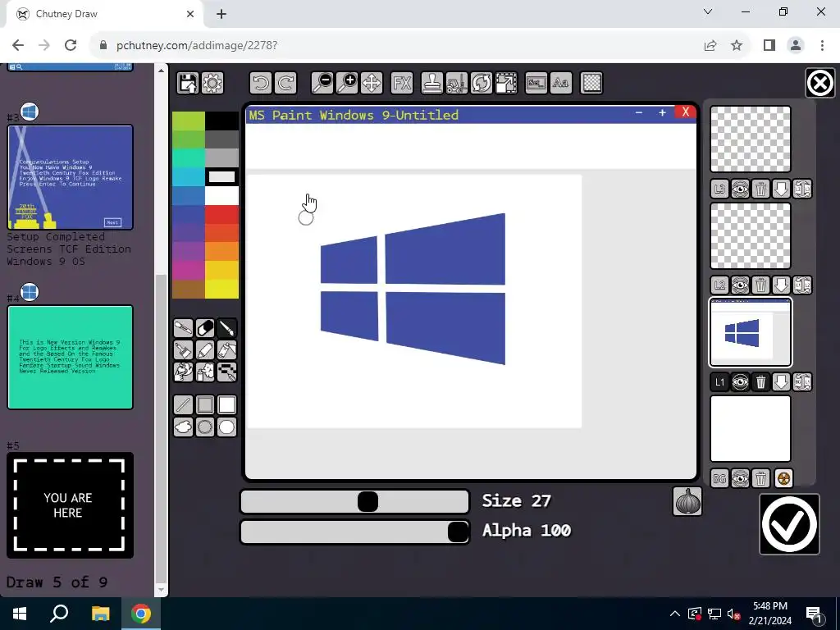The image size is (840, 630).
Task: Toggle visibility of layer L3
Action: [x=741, y=189]
